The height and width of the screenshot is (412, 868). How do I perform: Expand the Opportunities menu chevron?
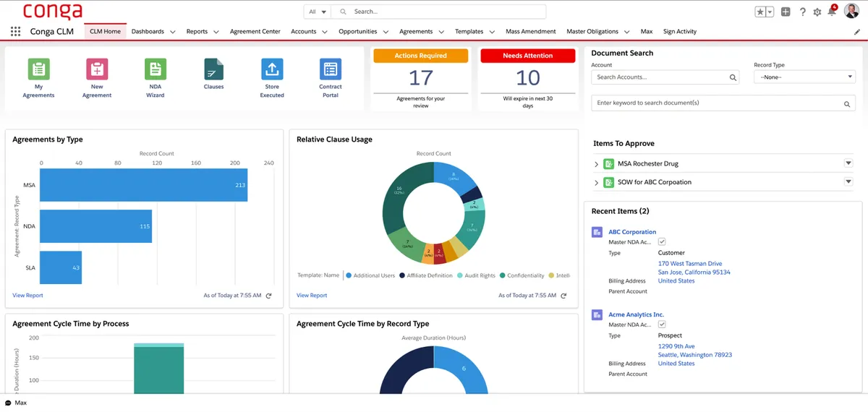click(x=386, y=32)
